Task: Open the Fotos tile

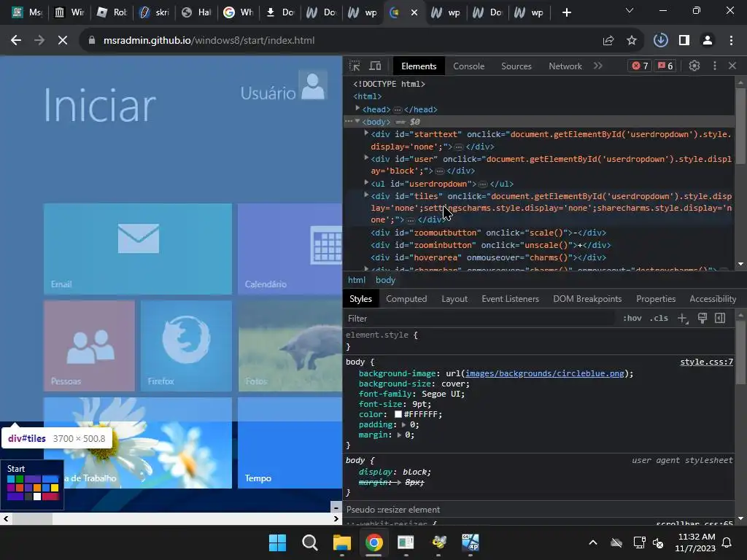Action: pyautogui.click(x=290, y=346)
